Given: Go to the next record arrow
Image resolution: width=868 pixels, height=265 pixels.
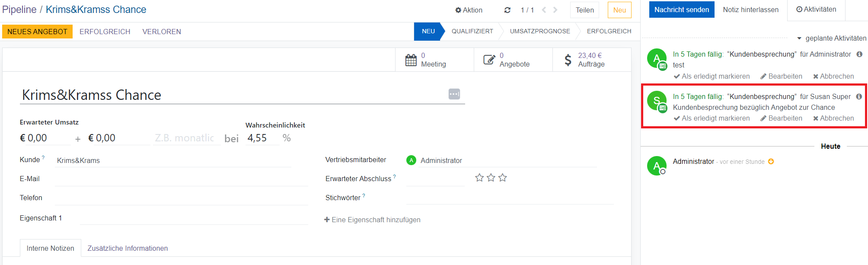Looking at the screenshot, I should pyautogui.click(x=555, y=10).
